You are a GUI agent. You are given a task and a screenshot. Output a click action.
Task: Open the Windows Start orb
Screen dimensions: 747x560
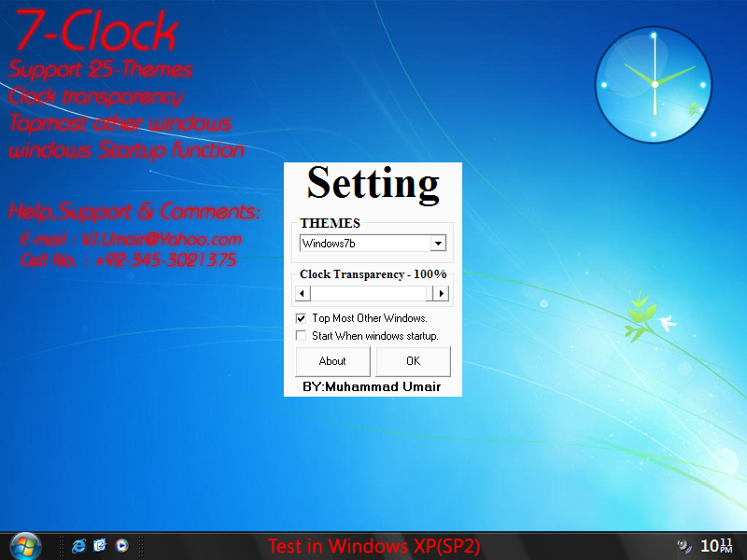tap(26, 546)
